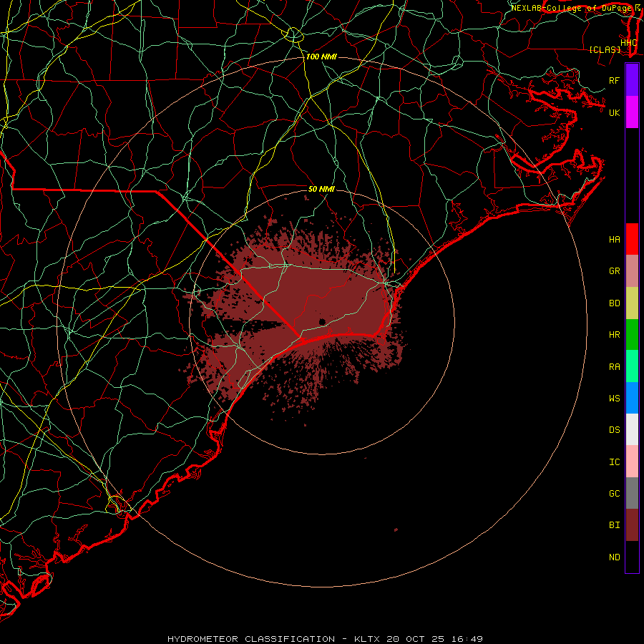
Task: Click the ND black legend swatch
Action: [632, 557]
